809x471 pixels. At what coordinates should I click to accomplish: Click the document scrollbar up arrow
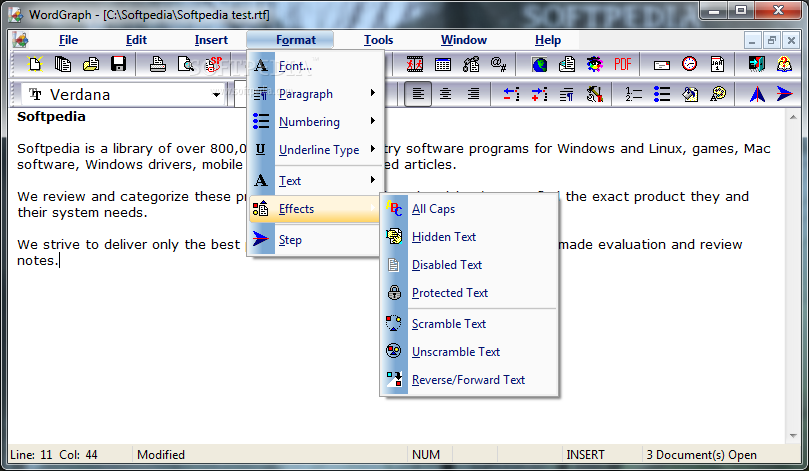tap(793, 118)
